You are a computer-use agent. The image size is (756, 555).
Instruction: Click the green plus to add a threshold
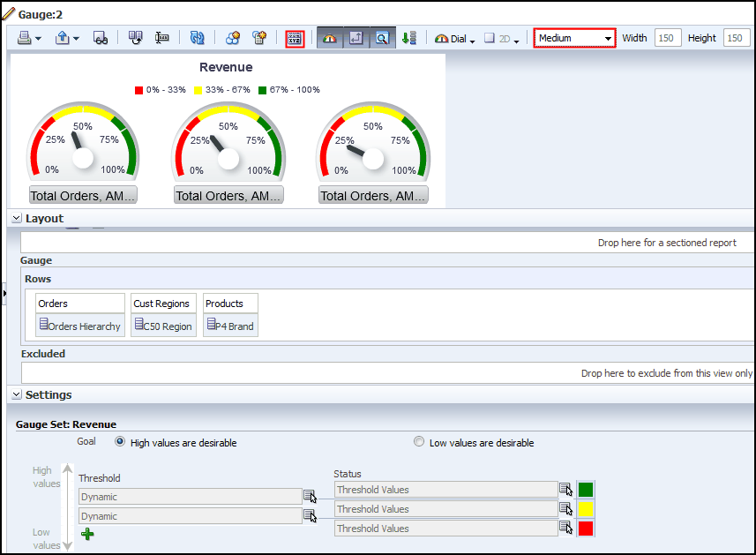(x=86, y=532)
